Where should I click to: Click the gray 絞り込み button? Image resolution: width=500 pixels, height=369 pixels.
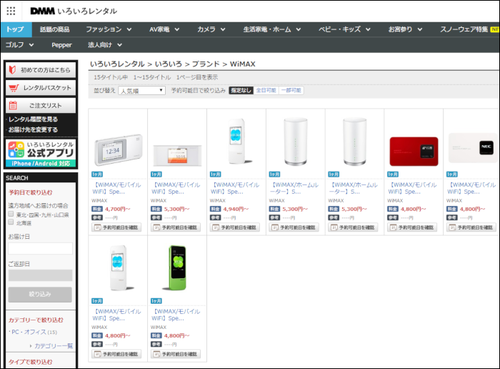pyautogui.click(x=40, y=295)
